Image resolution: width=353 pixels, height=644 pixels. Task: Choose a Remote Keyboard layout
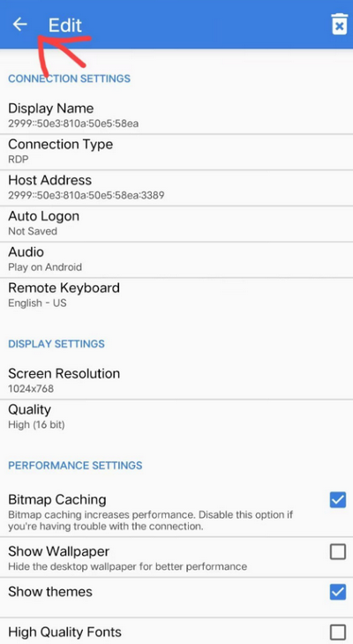pos(176,296)
